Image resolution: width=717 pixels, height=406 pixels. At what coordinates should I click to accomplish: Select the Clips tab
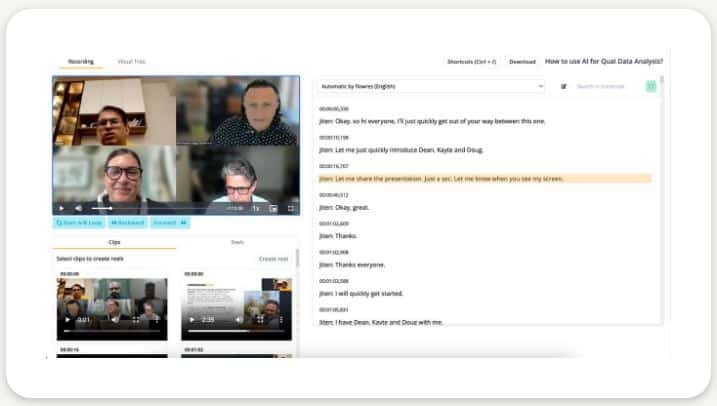[114, 243]
